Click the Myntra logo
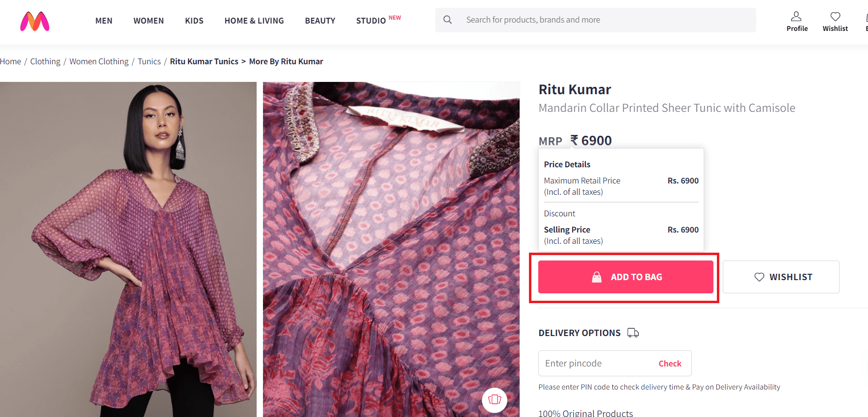This screenshot has width=868, height=417. (x=34, y=21)
